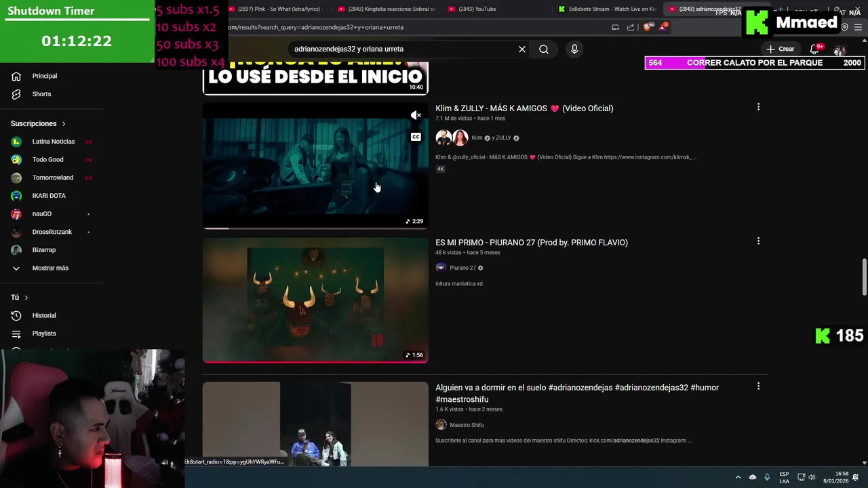This screenshot has width=868, height=488.
Task: Open options menu for Klim & ZULLY video
Action: [758, 107]
